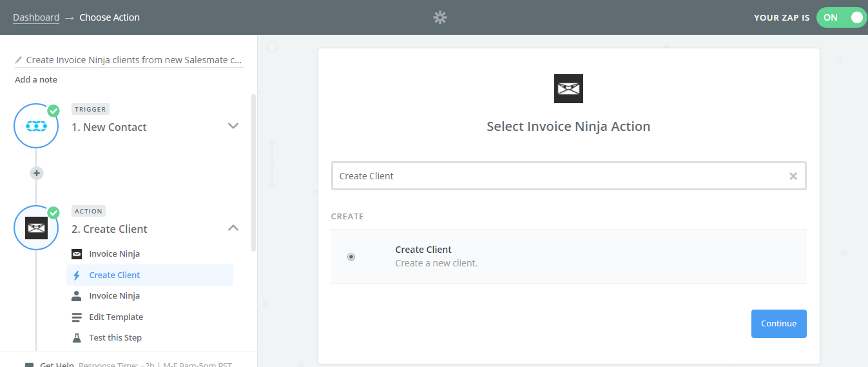
Task: Open the 1. New Contact step
Action: coord(109,127)
